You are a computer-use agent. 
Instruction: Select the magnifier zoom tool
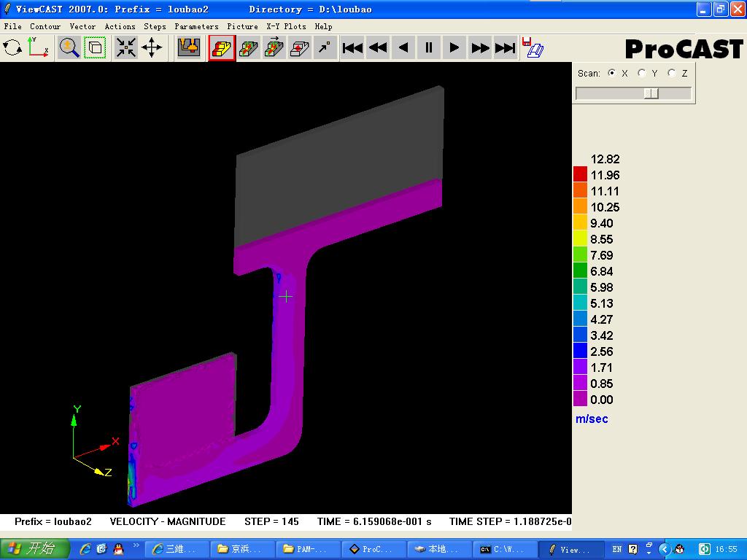(69, 47)
